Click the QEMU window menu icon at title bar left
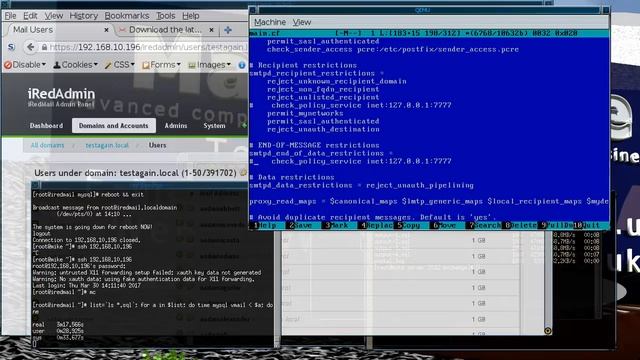Image resolution: width=640 pixels, height=360 pixels. 253,10
